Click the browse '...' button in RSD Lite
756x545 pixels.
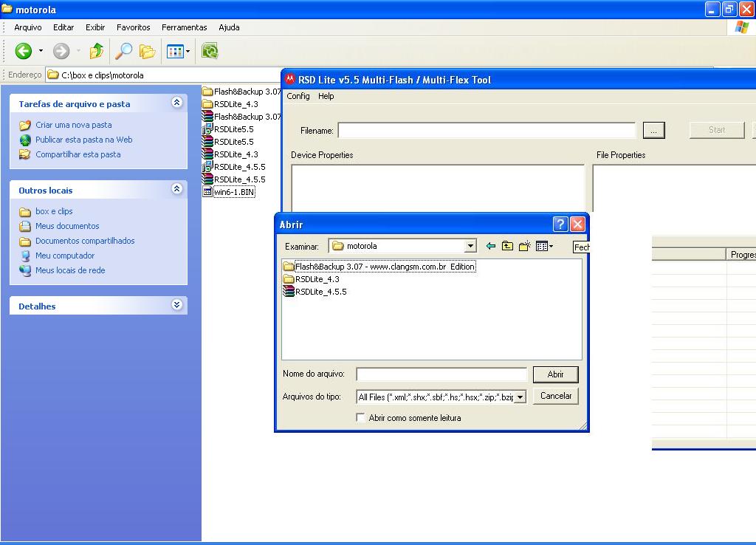[654, 130]
